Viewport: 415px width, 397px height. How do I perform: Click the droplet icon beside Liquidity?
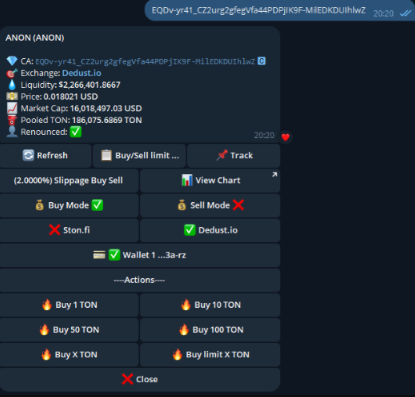[x=12, y=85]
